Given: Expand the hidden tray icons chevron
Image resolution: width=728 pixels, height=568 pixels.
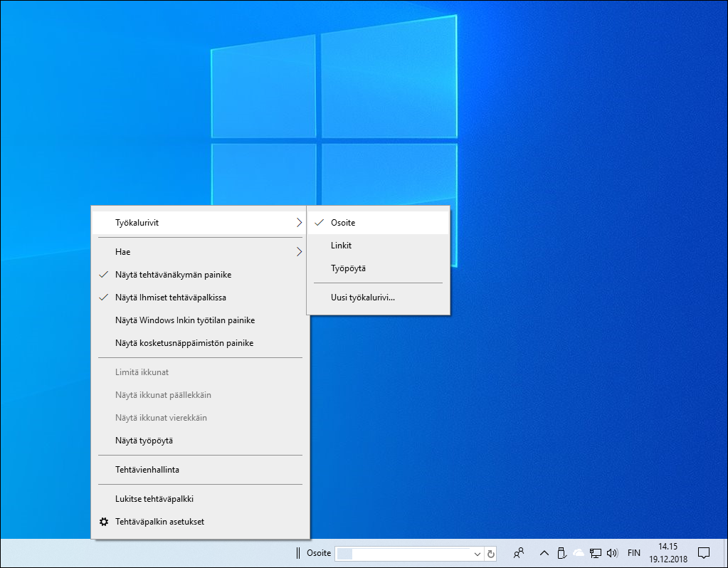Looking at the screenshot, I should 544,553.
